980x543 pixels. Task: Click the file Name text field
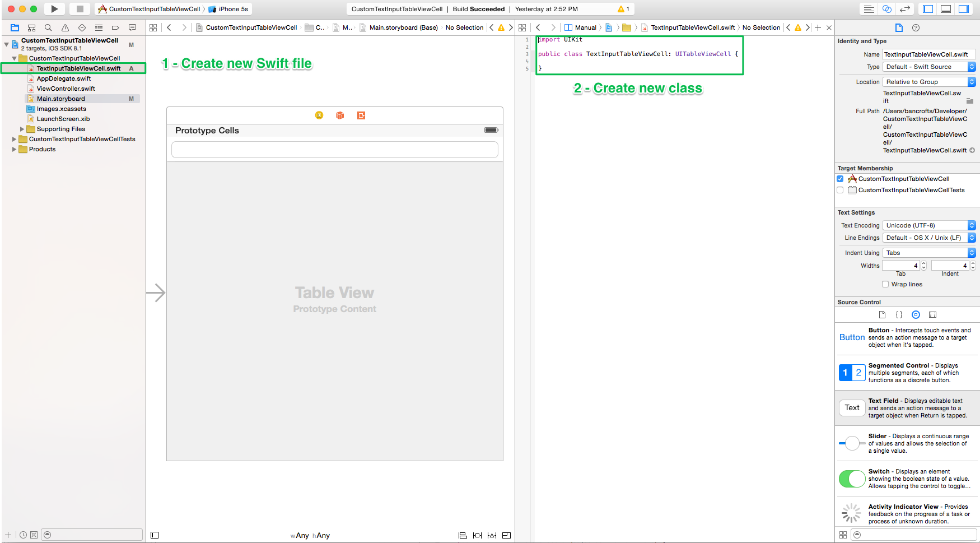pyautogui.click(x=928, y=54)
